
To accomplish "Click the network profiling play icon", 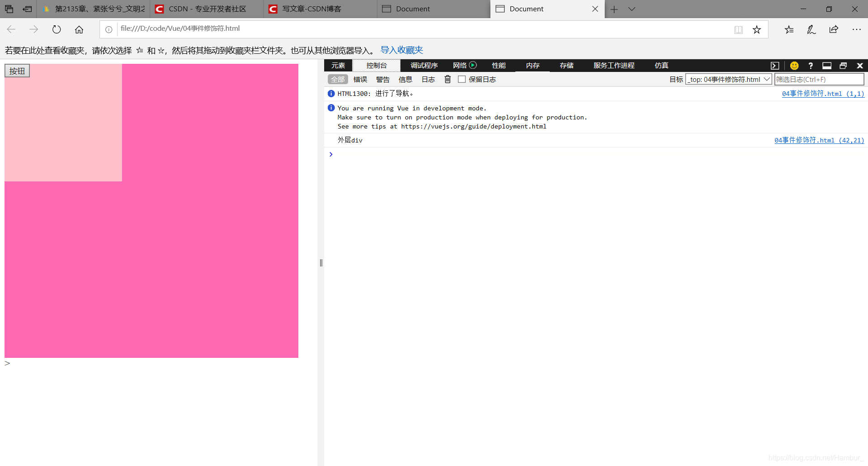I will (473, 65).
